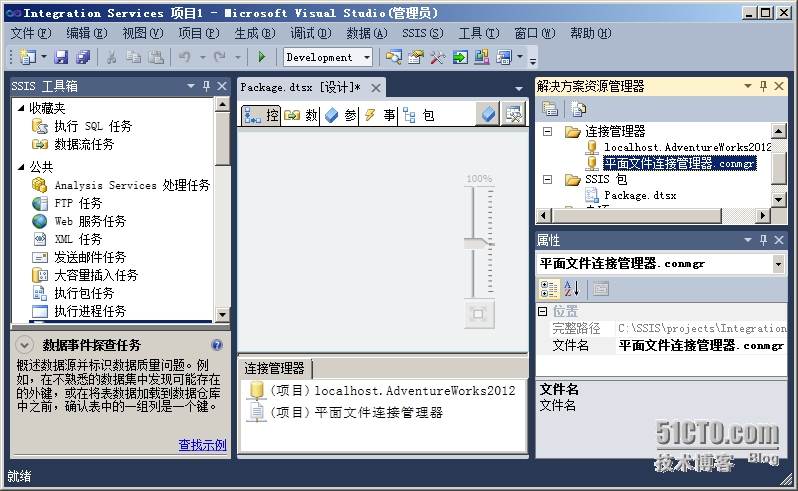Click Solution Explorer properties icon

550,108
